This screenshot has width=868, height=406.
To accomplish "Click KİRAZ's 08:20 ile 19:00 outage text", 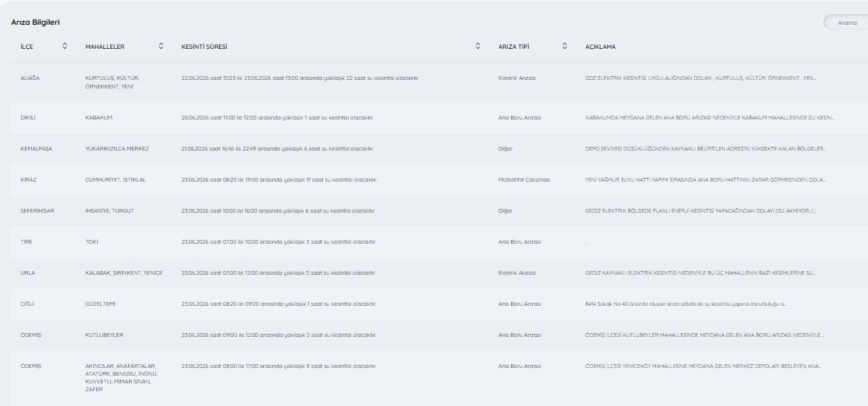I will (x=279, y=180).
